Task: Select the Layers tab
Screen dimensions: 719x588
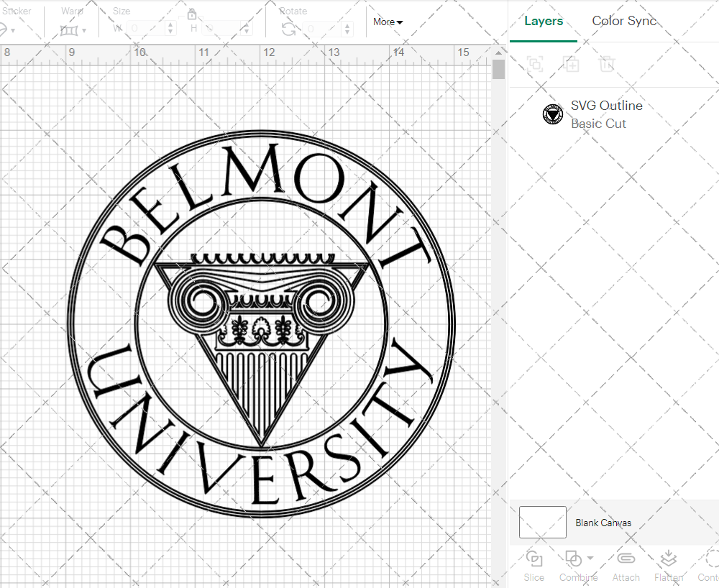Action: pos(544,21)
